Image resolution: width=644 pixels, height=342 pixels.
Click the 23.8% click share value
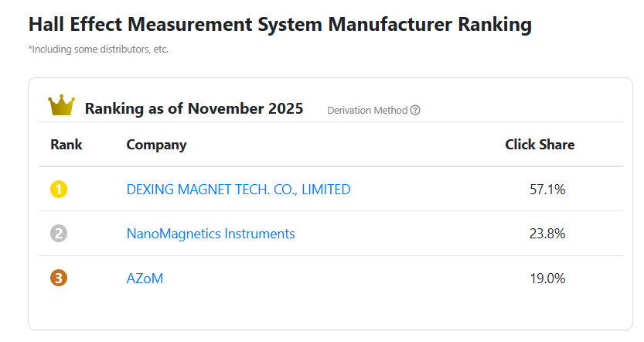tap(547, 233)
